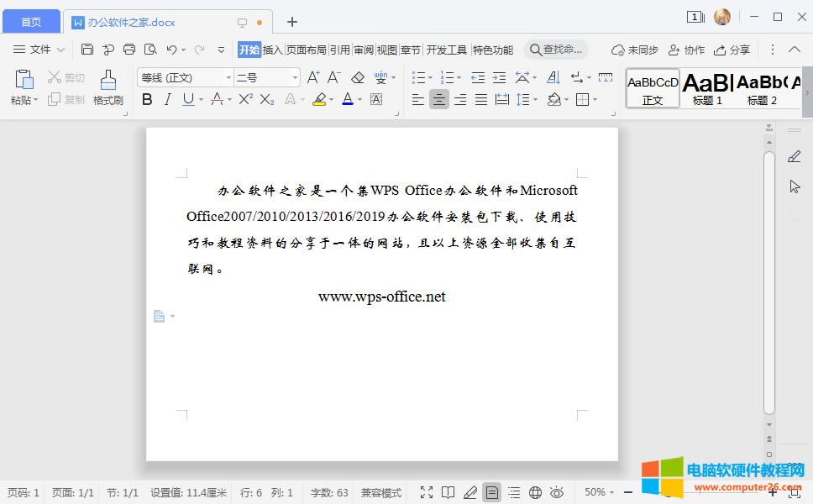The height and width of the screenshot is (504, 813).
Task: Apply superscript formatting
Action: point(244,99)
